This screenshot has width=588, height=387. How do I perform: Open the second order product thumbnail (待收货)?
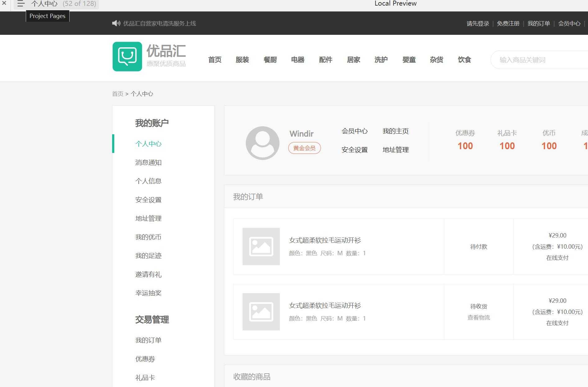click(261, 312)
